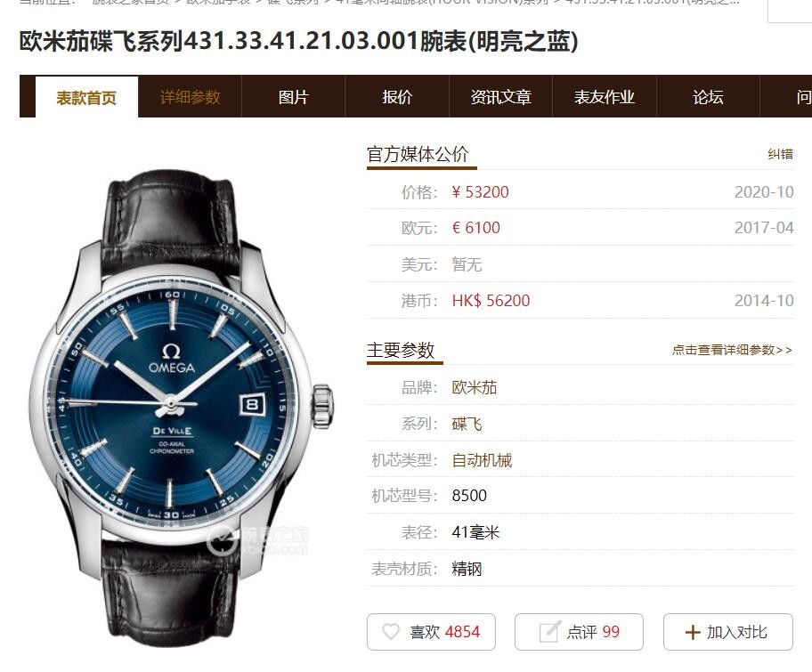
Task: Open the 碟飞 series link
Action: [x=467, y=424]
